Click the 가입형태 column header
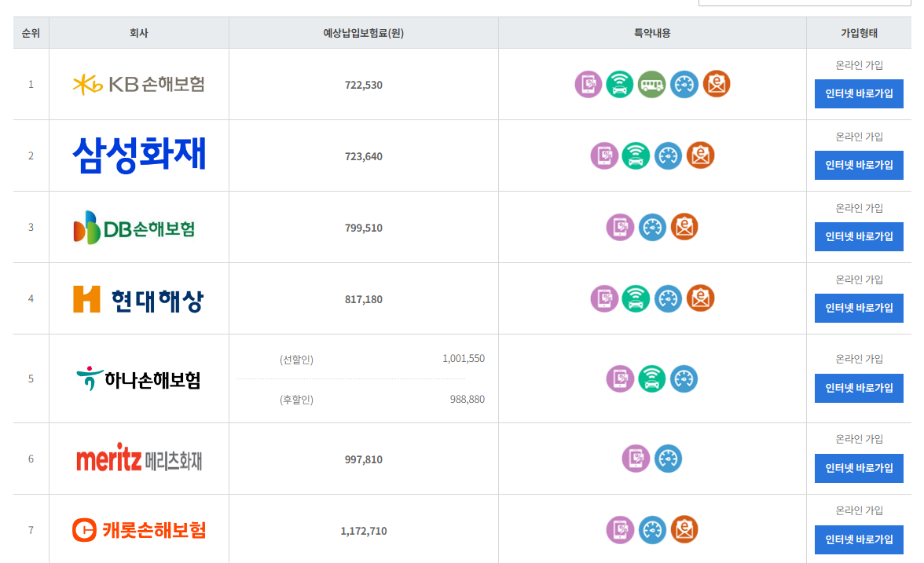The image size is (924, 563). (859, 33)
